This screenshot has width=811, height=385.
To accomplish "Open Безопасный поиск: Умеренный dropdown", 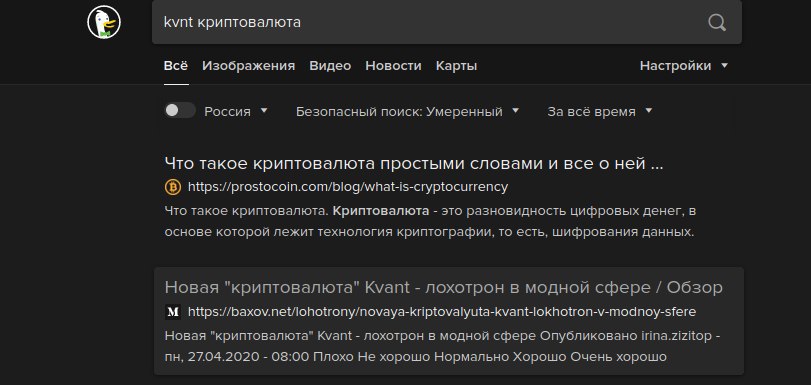I will (x=408, y=111).
